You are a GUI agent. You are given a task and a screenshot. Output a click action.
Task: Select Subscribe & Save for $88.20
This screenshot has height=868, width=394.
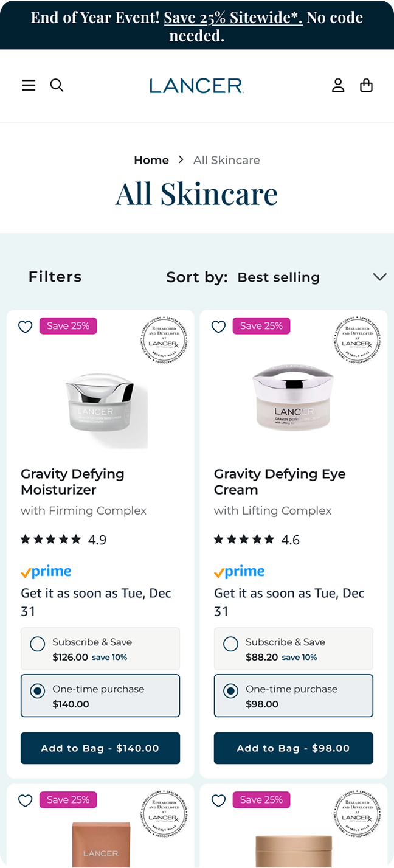(231, 644)
